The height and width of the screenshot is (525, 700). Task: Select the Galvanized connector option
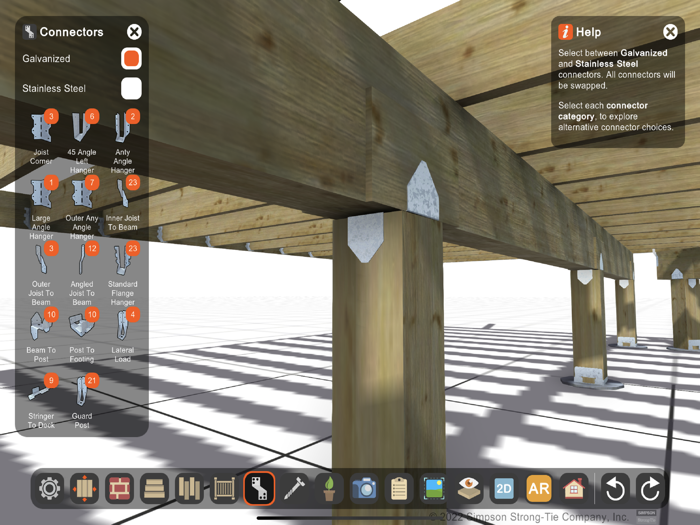(131, 58)
